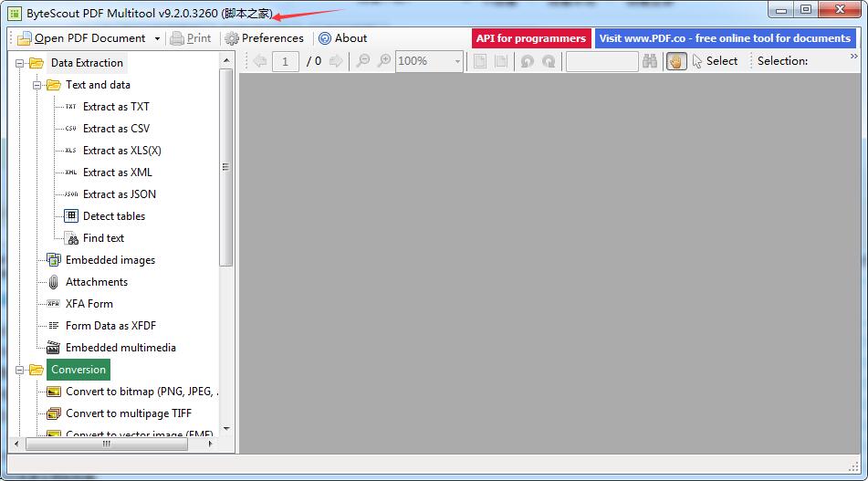The image size is (868, 481).
Task: Select the Text and data label
Action: point(98,85)
